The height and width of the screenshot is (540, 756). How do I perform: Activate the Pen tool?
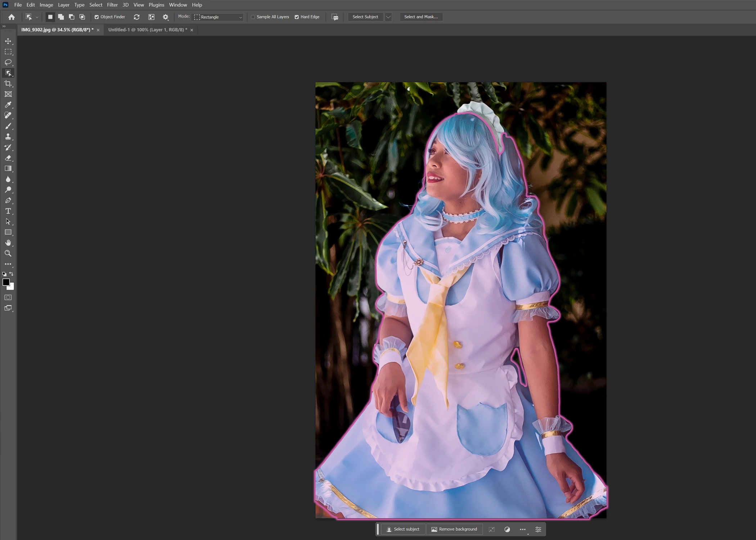pyautogui.click(x=8, y=201)
